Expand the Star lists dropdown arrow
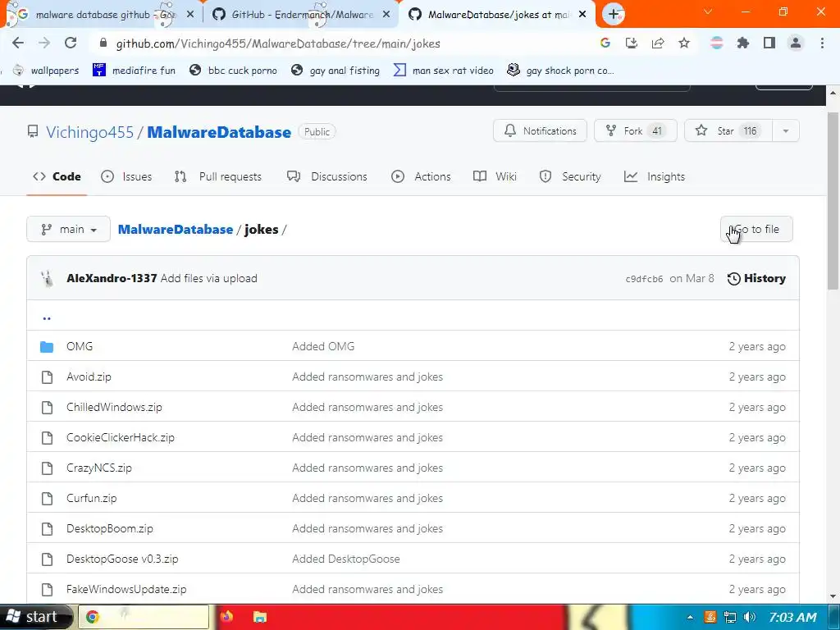Image resolution: width=840 pixels, height=630 pixels. 786,130
